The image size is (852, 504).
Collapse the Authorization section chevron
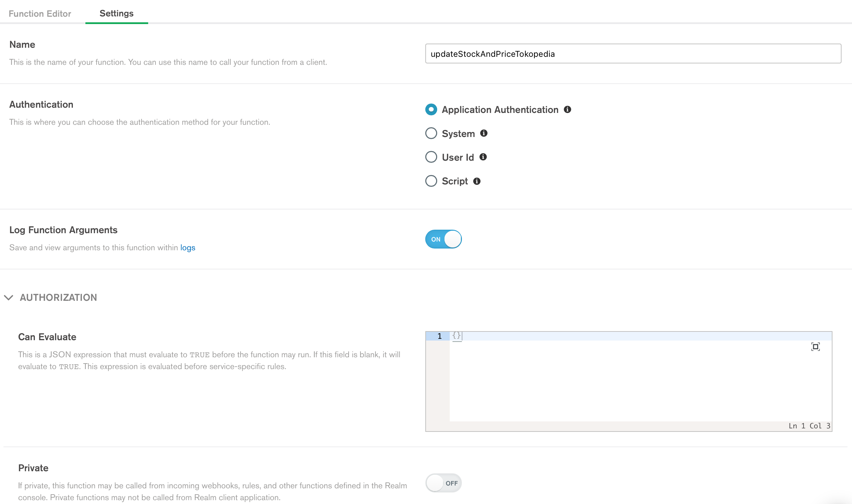pyautogui.click(x=9, y=297)
